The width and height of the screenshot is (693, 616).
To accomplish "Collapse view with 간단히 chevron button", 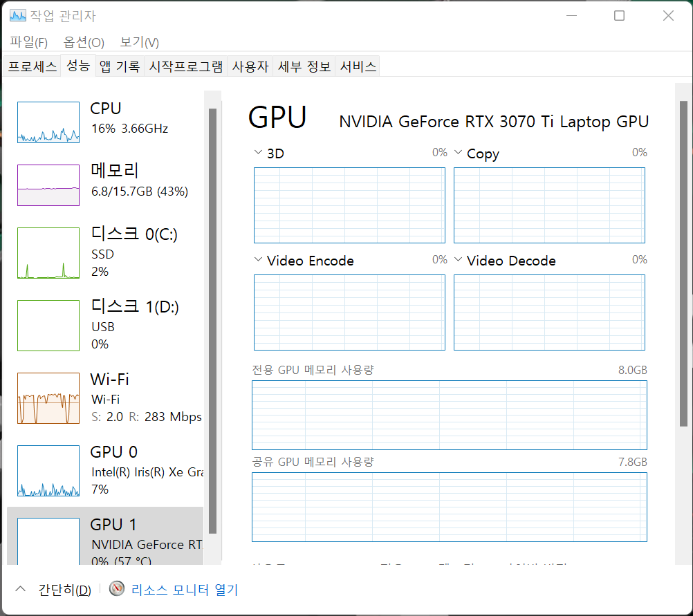I will [21, 589].
